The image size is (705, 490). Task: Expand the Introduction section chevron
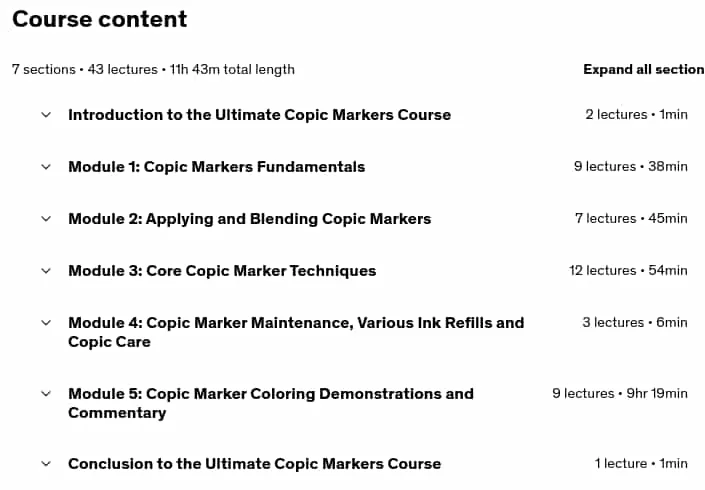pos(46,115)
